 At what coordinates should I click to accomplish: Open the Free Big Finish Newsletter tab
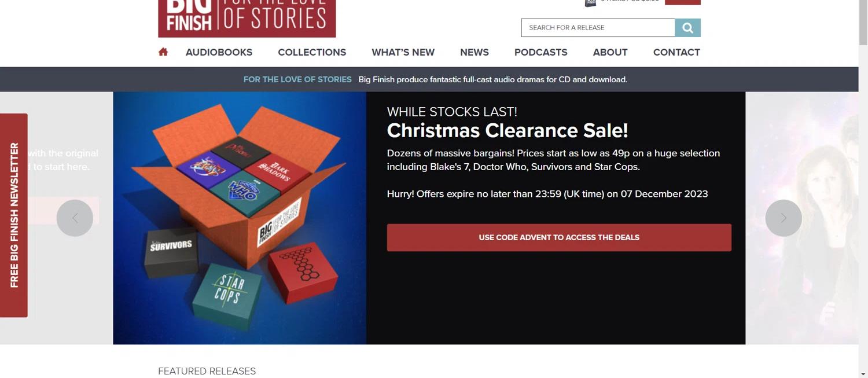click(14, 215)
